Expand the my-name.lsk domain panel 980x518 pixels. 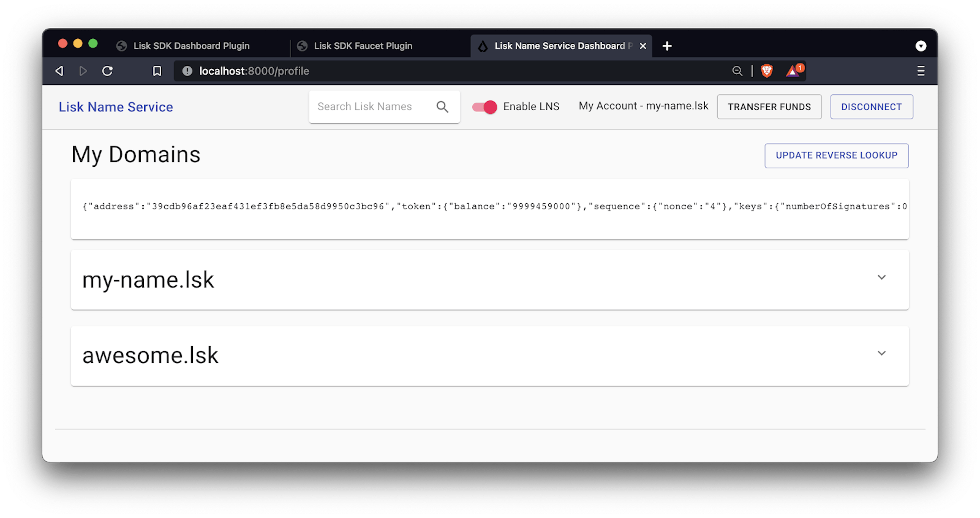881,277
